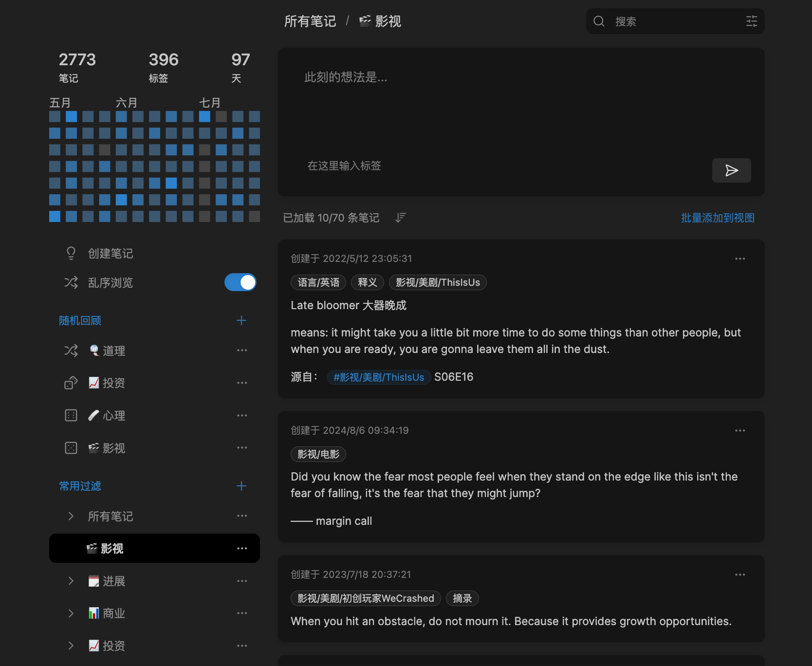Select the highlighted 影视 filter
This screenshot has width=812, height=666.
click(154, 548)
